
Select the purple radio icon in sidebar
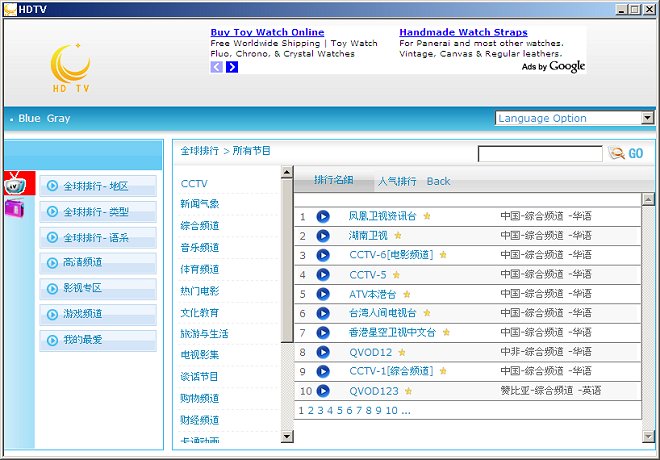14,208
